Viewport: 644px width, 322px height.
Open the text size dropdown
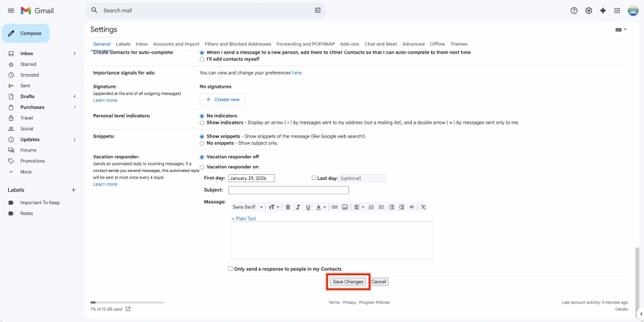[274, 207]
